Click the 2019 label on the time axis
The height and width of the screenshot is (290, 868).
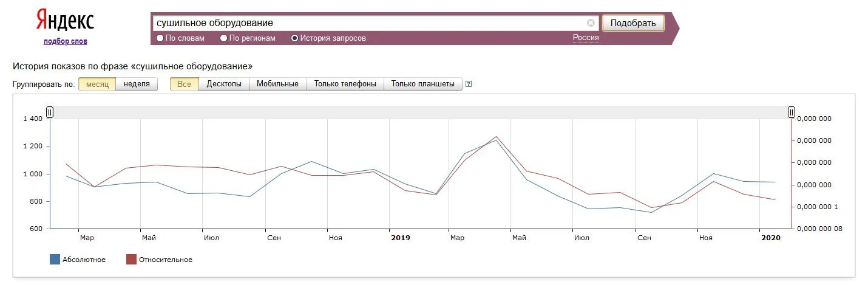click(x=401, y=238)
